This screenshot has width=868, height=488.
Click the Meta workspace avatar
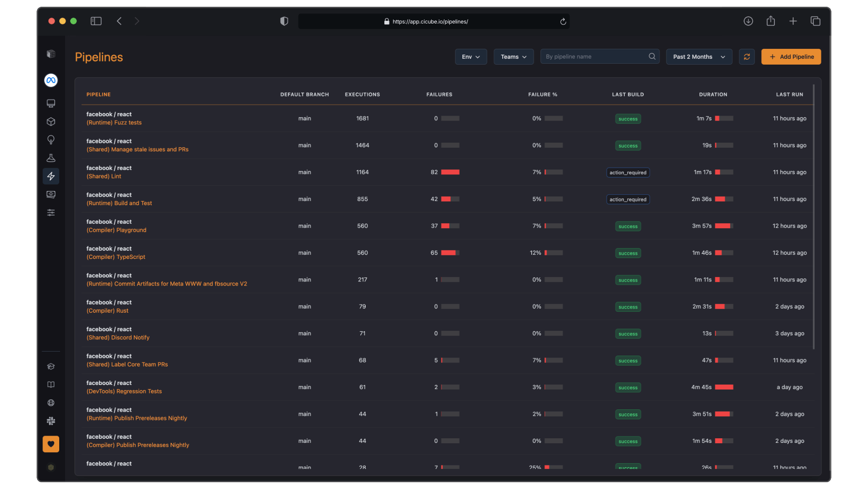point(51,80)
